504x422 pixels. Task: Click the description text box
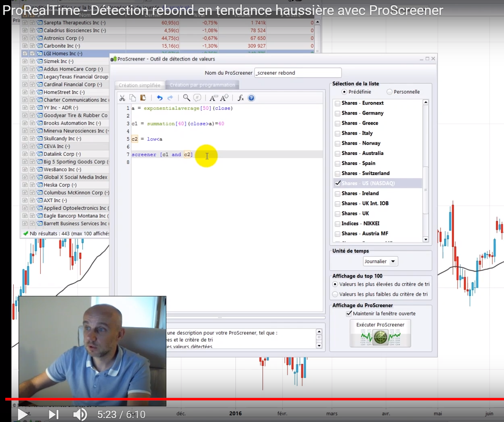(x=241, y=339)
